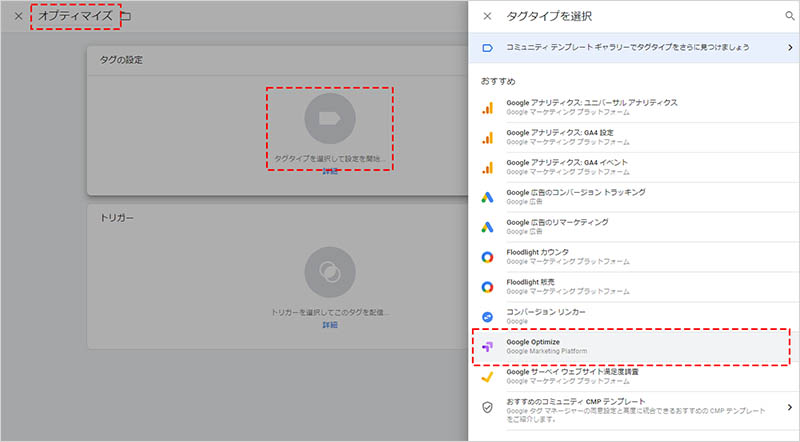Click the search icon in tag type panel
800x442 pixels.
pos(791,17)
